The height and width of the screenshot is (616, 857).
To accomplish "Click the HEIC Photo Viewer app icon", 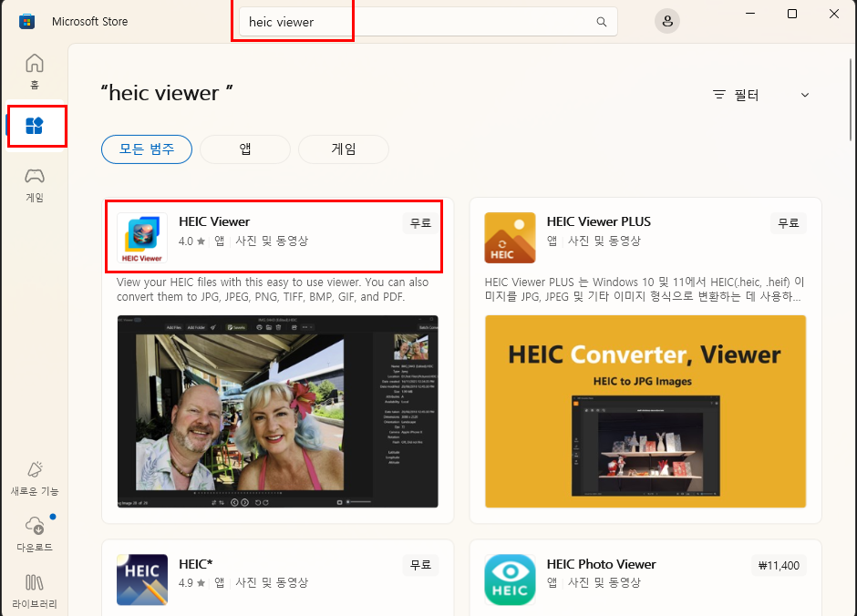I will 510,580.
